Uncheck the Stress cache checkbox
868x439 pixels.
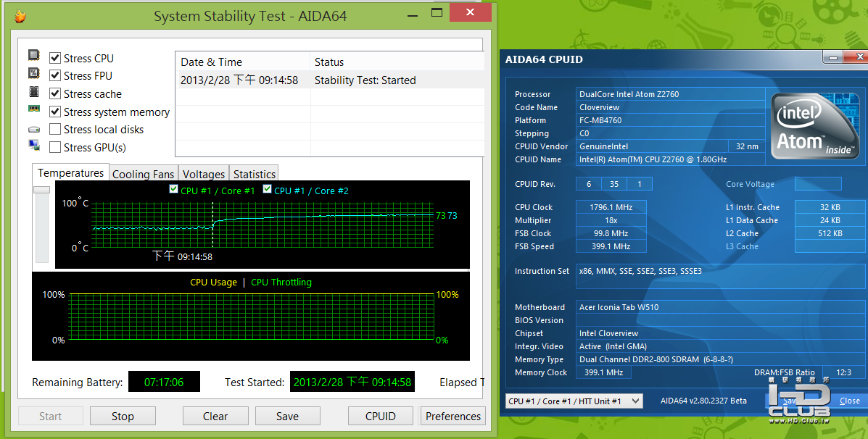click(x=55, y=93)
